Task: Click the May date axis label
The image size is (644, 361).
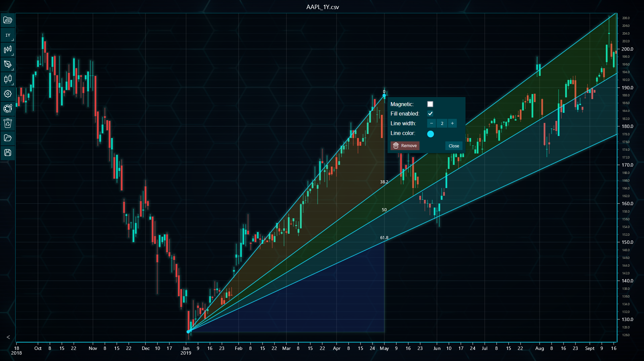Action: pyautogui.click(x=384, y=348)
